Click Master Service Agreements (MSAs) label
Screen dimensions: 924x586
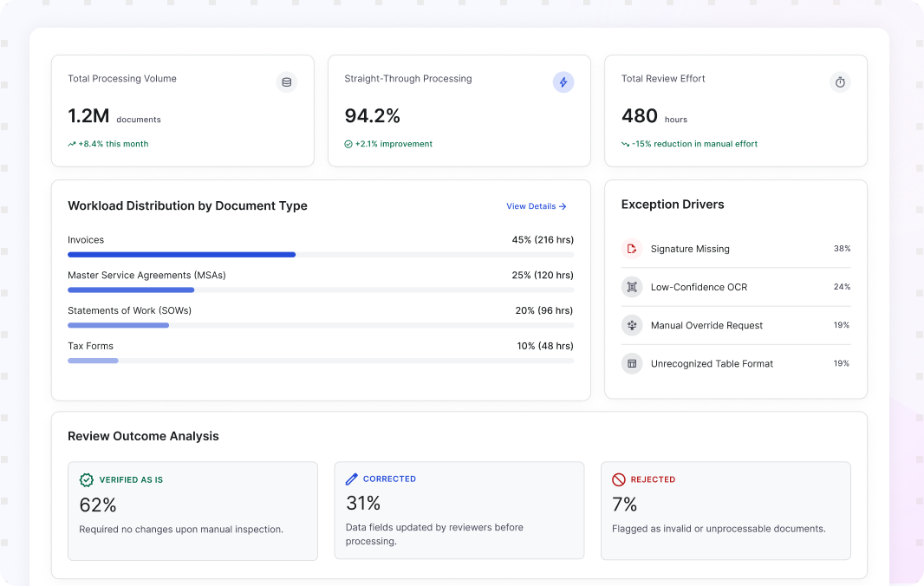click(146, 276)
